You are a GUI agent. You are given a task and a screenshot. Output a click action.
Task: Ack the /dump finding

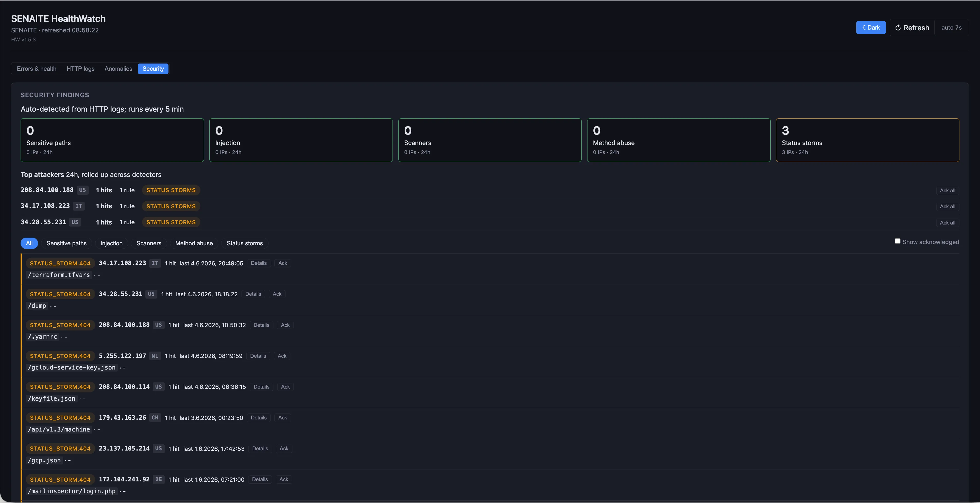277,294
